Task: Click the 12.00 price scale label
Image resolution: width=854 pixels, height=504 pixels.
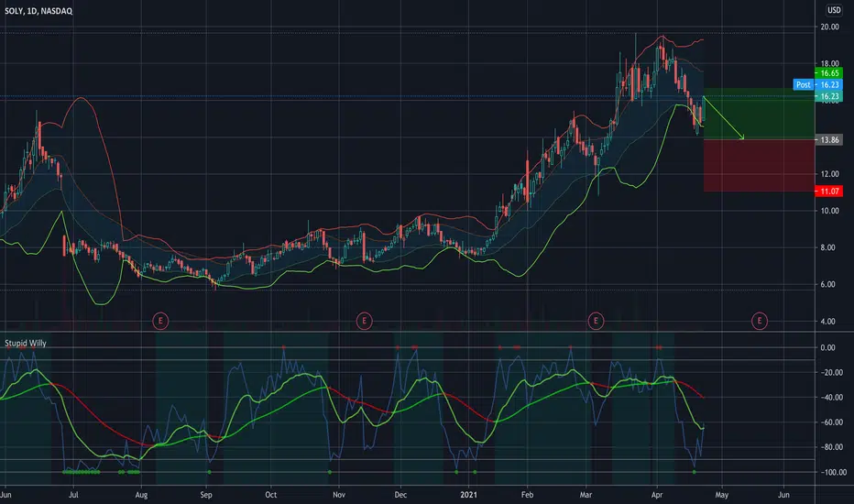Action: (x=830, y=174)
